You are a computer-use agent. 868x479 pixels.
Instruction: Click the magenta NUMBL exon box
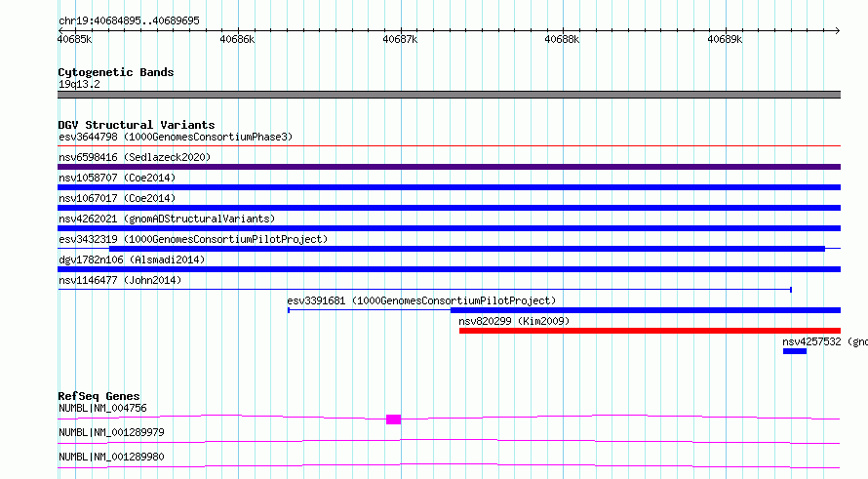[394, 419]
